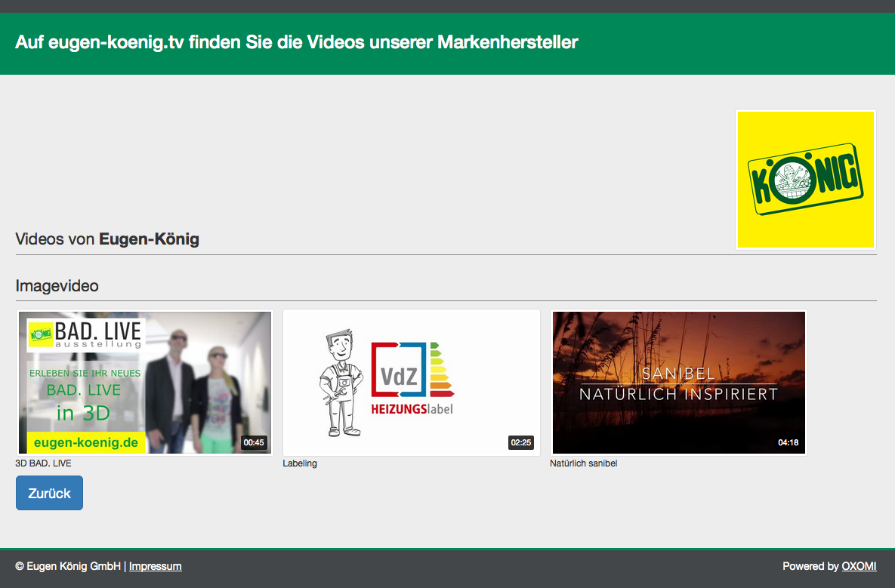
Task: Select the "Natürlich sanibel" caption text
Action: [583, 463]
